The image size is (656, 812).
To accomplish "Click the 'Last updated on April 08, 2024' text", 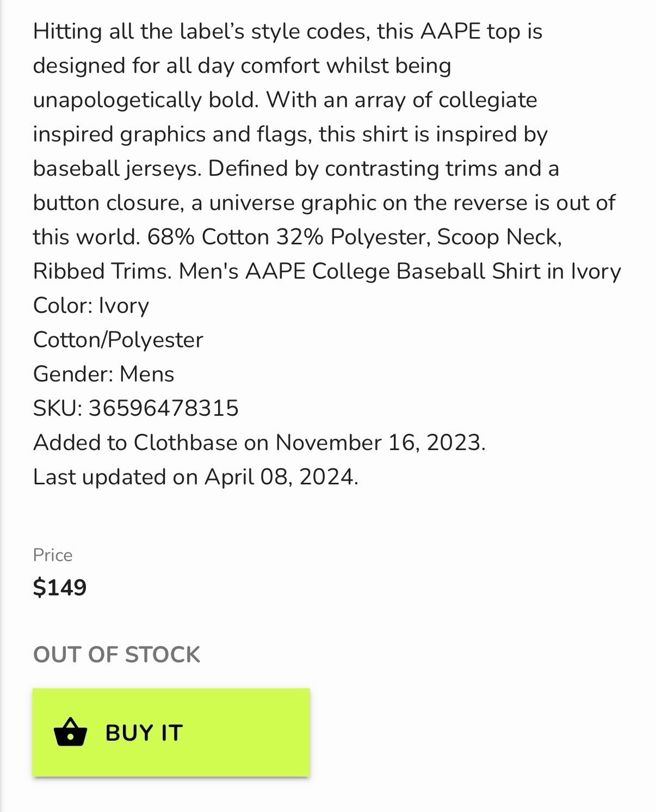I will [x=195, y=476].
